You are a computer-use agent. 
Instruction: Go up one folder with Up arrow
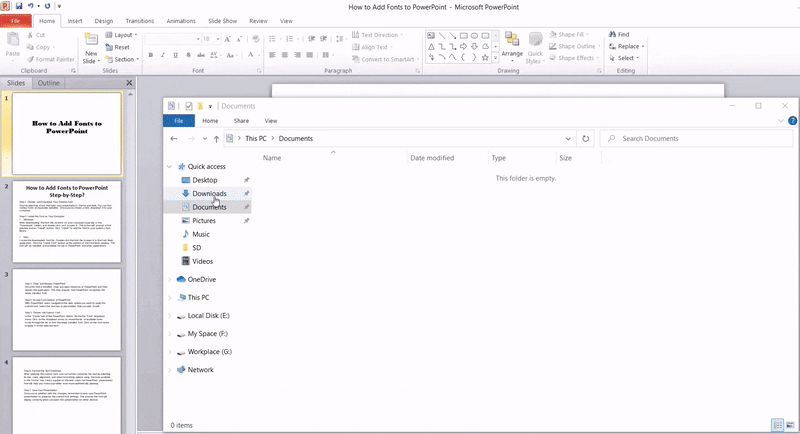click(216, 138)
